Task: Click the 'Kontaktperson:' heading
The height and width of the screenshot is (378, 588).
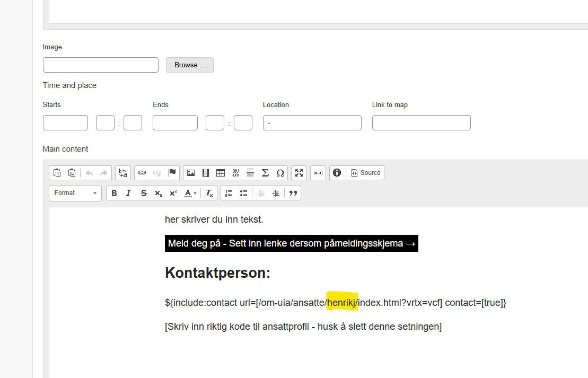Action: (217, 272)
